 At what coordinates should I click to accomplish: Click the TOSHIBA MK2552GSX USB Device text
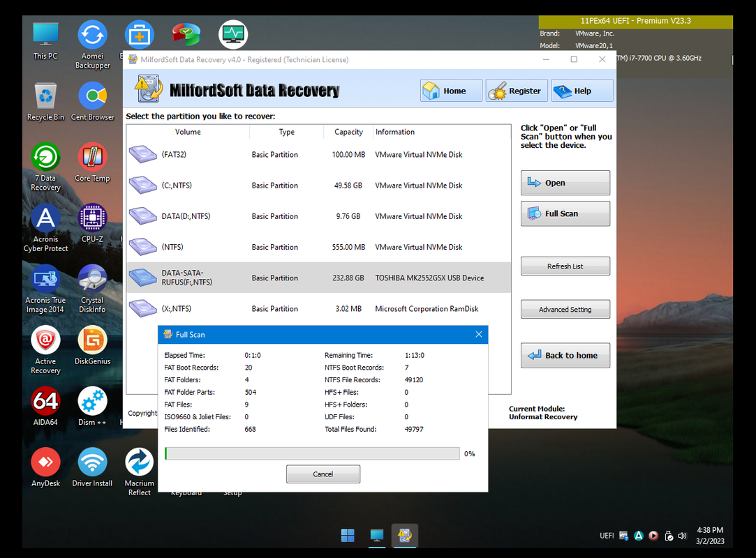click(x=429, y=278)
